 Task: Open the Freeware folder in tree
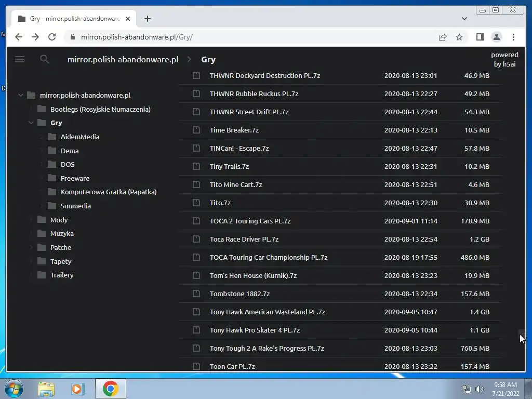(75, 178)
